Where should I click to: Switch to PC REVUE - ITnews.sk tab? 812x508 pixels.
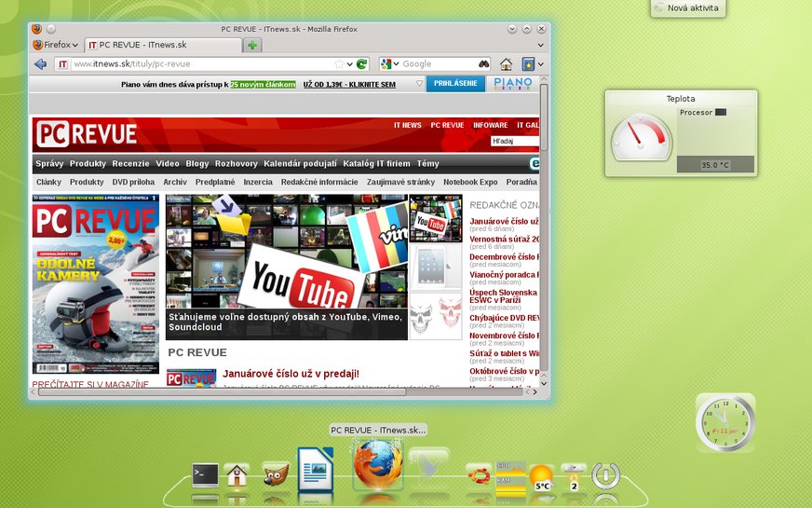click(163, 45)
